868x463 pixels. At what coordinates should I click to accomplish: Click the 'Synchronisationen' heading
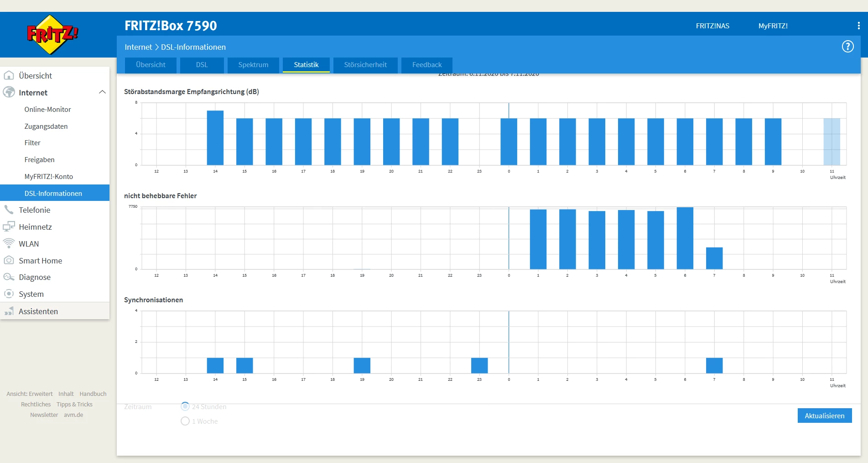click(154, 300)
